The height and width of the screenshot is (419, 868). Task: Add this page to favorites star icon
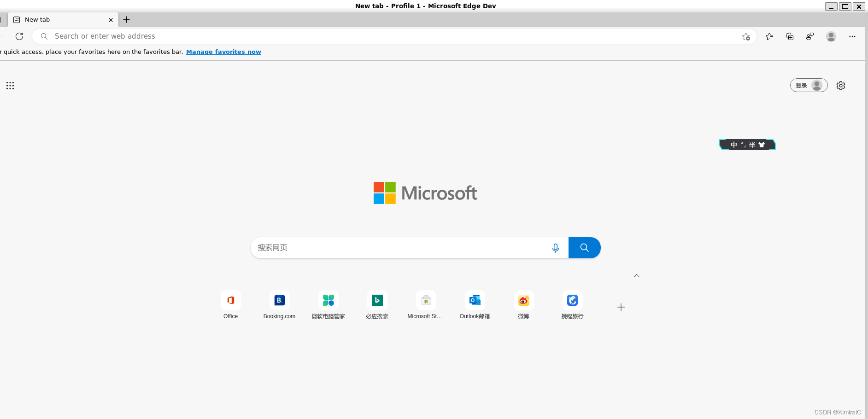click(x=746, y=36)
